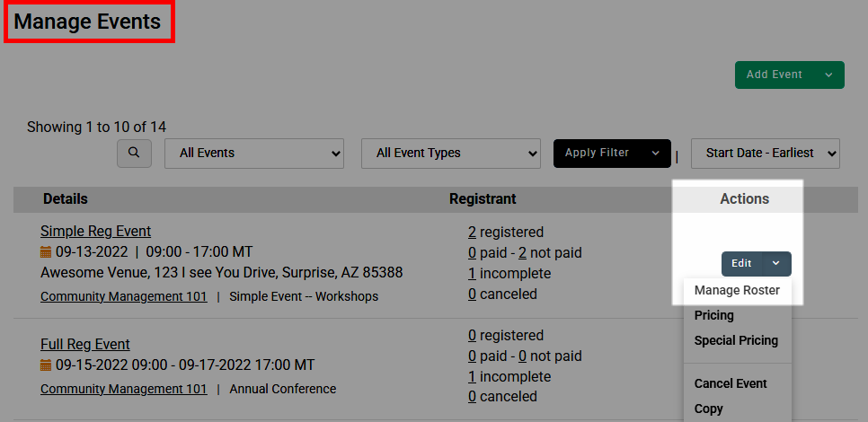Choose Special Pricing menu item

736,340
